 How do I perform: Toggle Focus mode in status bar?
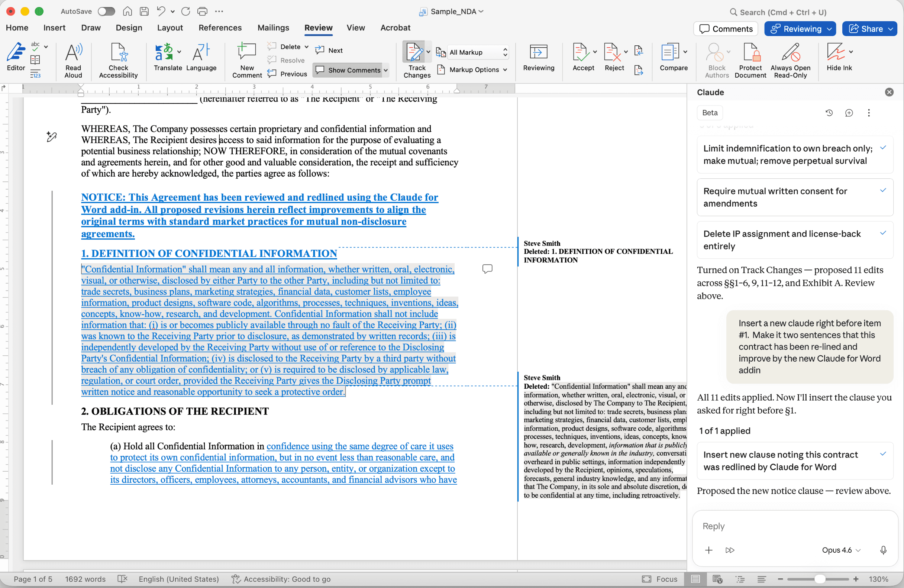pos(660,579)
